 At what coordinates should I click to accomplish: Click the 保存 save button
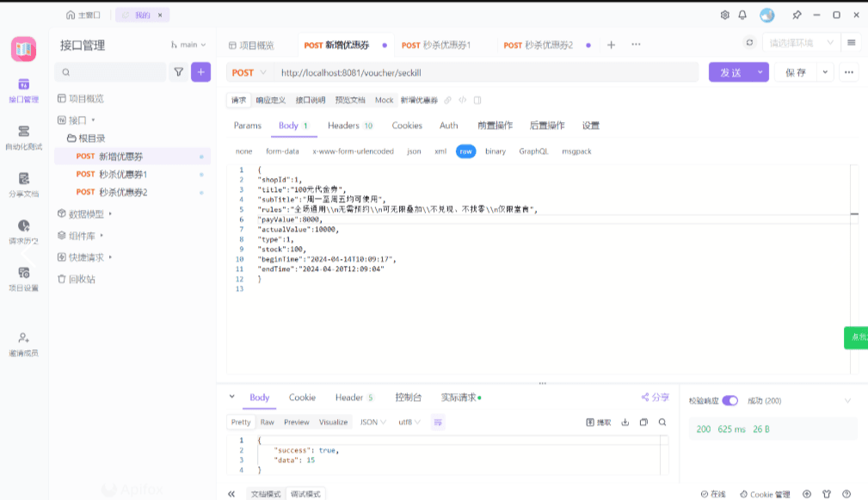pos(796,73)
